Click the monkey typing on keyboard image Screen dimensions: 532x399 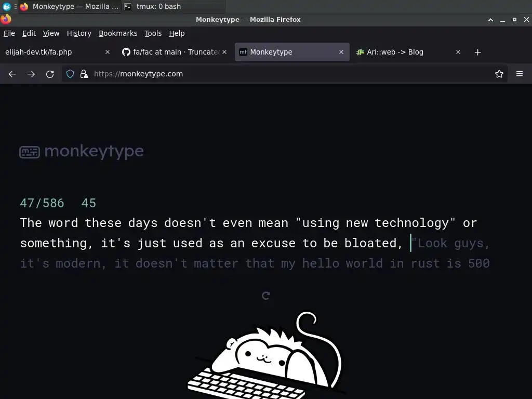click(266, 355)
